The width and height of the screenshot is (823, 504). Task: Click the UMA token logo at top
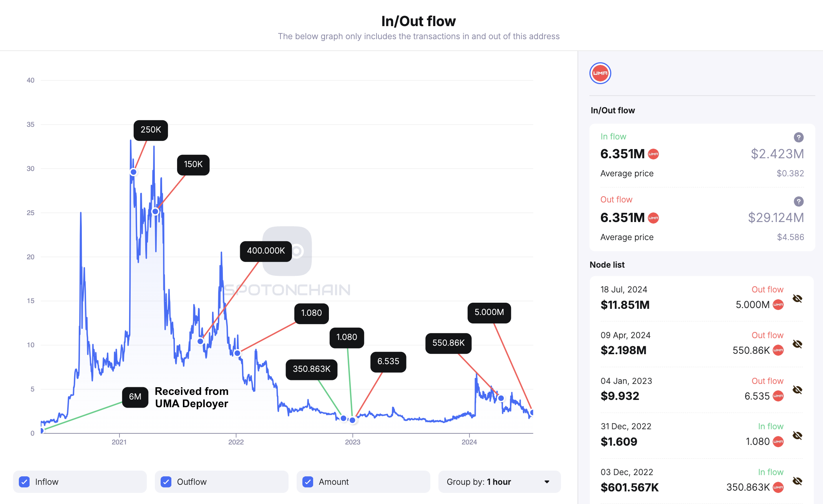tap(600, 73)
